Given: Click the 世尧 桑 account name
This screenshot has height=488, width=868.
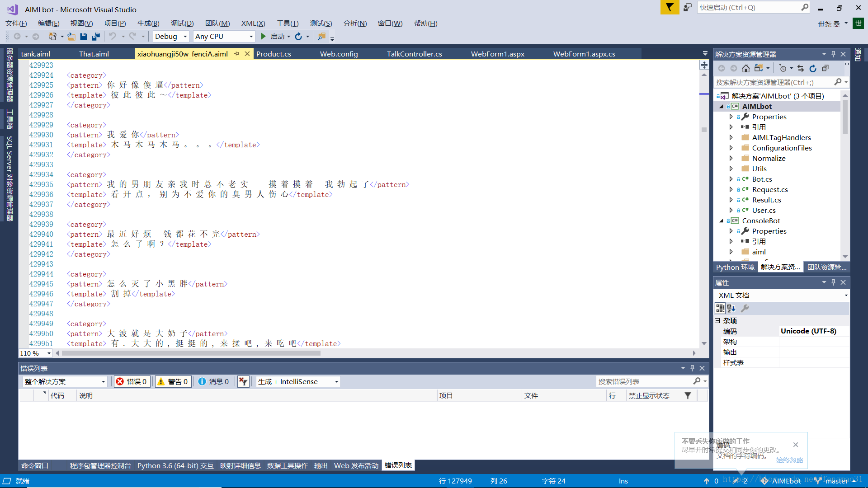Looking at the screenshot, I should 829,24.
